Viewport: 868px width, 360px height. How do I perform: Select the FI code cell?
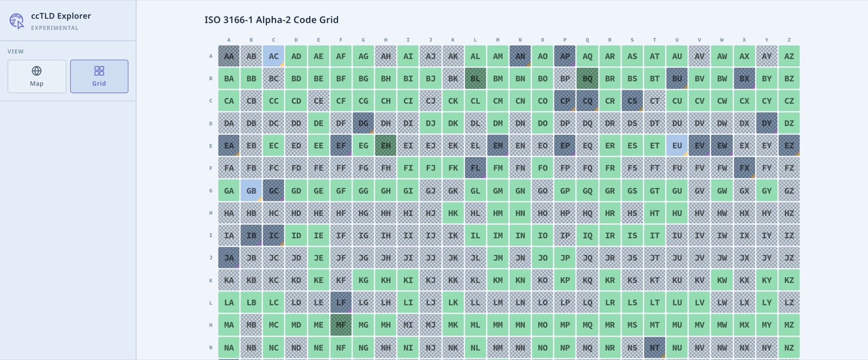pos(408,168)
